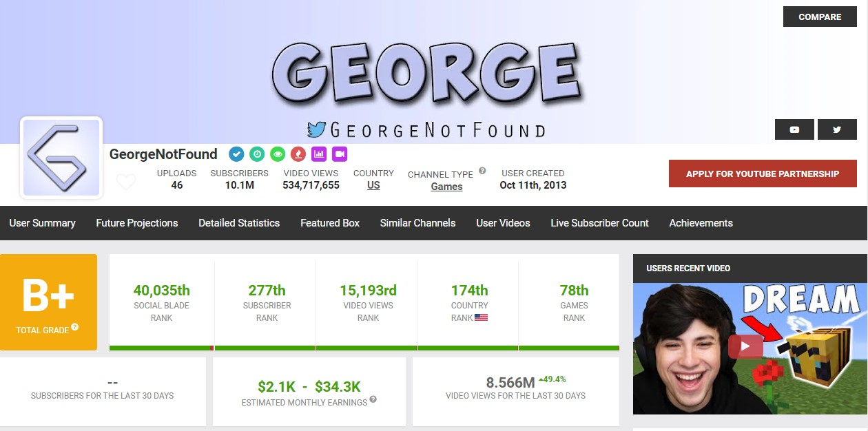The image size is (868, 431).
Task: Click the B+ total grade box
Action: pos(48,302)
